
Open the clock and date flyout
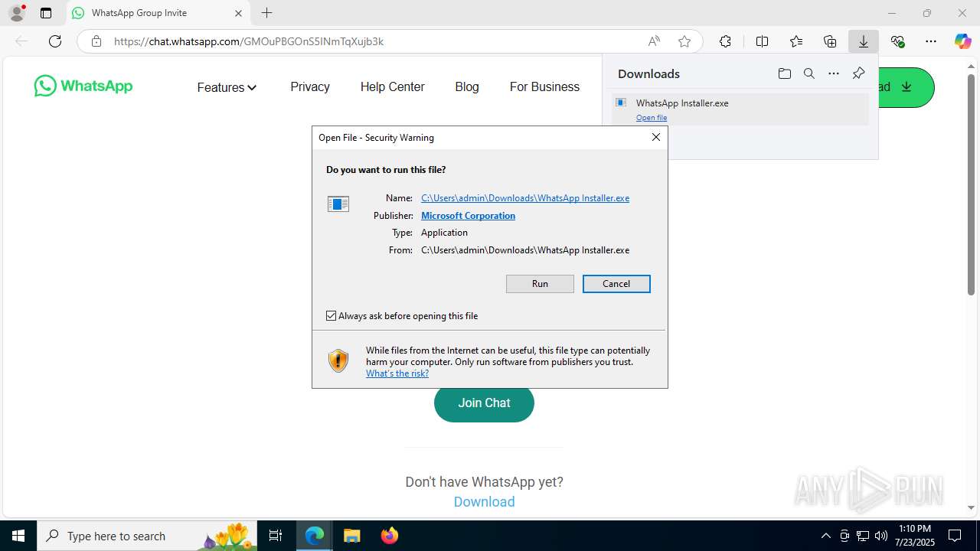(915, 536)
